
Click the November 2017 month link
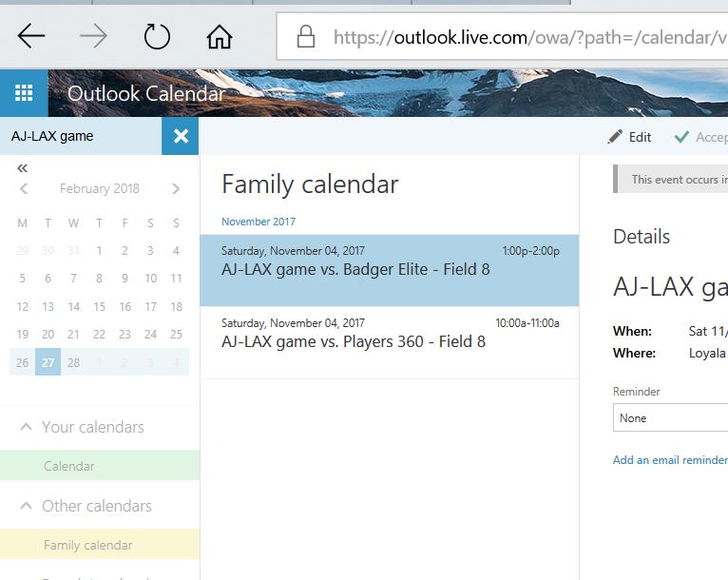click(x=259, y=222)
